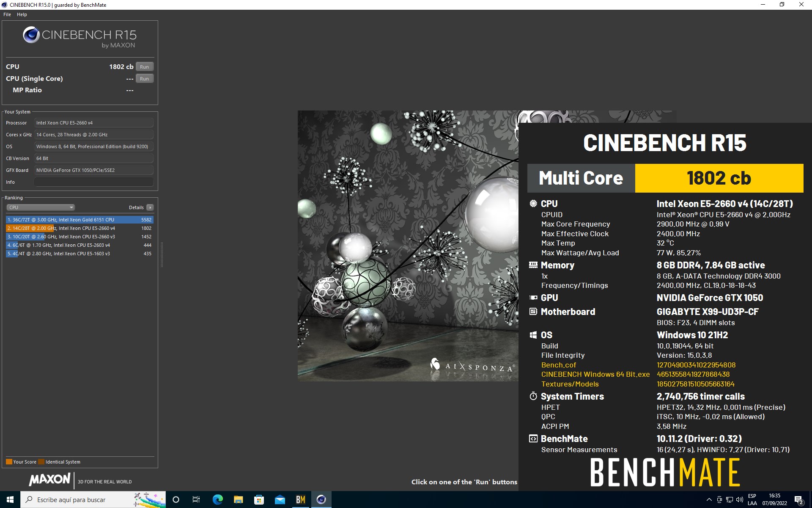Click CINEBENCH Windows 64 Bit.exe entry

[595, 374]
